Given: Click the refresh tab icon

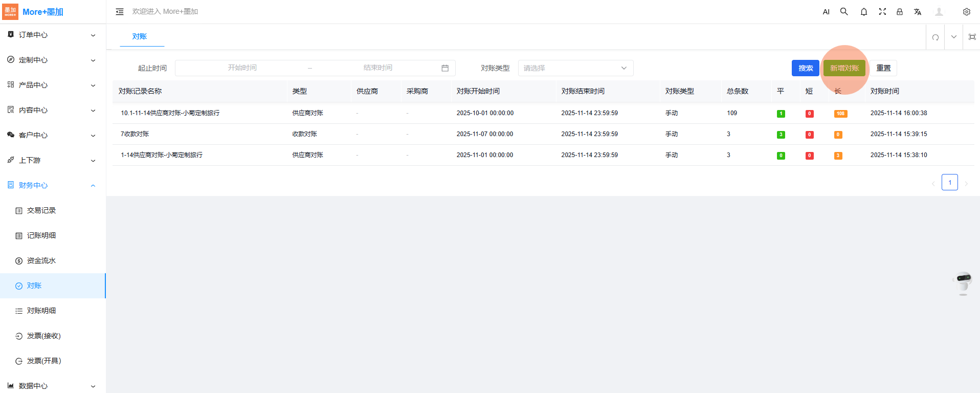Looking at the screenshot, I should coord(935,37).
